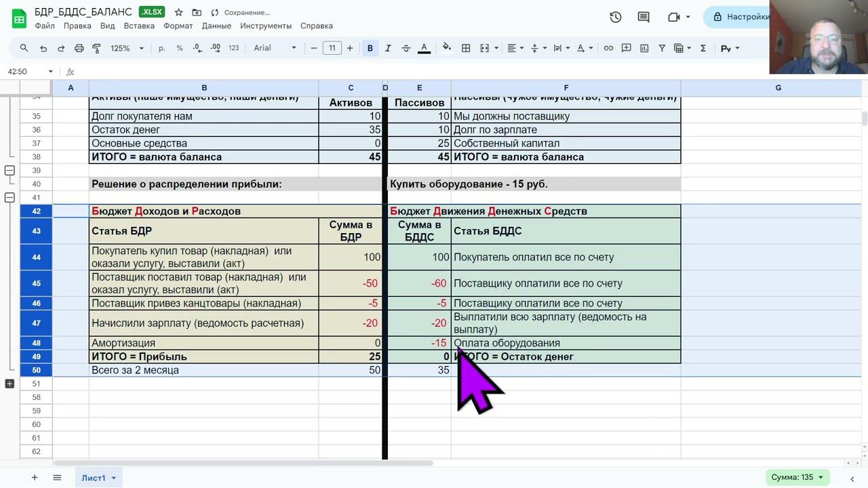Open the comments panel icon

[644, 17]
